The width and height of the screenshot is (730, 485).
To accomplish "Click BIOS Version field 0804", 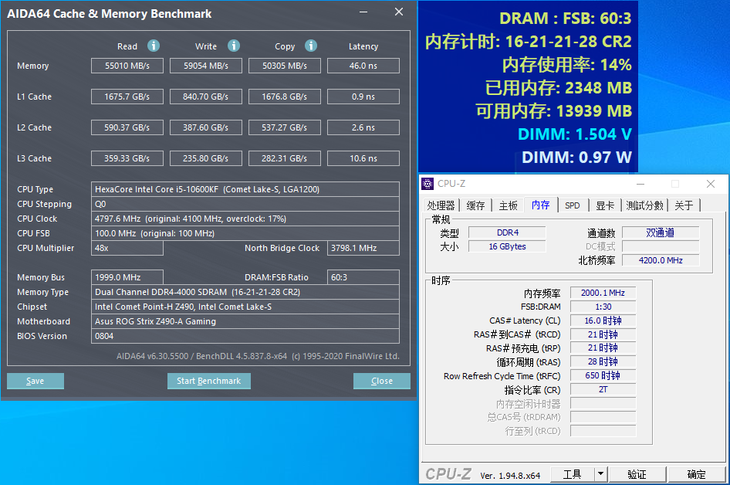I will click(245, 336).
